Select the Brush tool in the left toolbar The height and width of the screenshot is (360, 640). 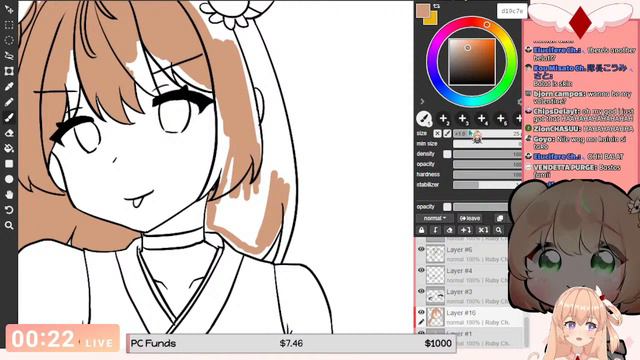point(9,118)
